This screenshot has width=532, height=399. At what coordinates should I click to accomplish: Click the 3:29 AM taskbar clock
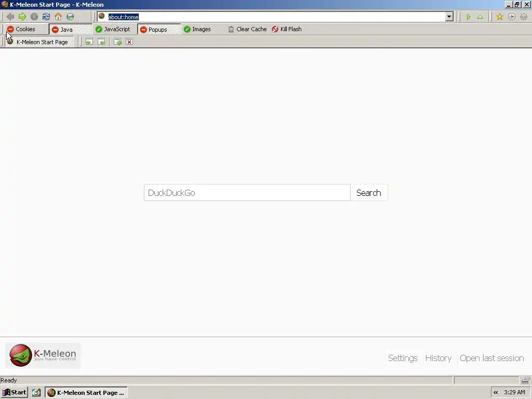coord(514,393)
